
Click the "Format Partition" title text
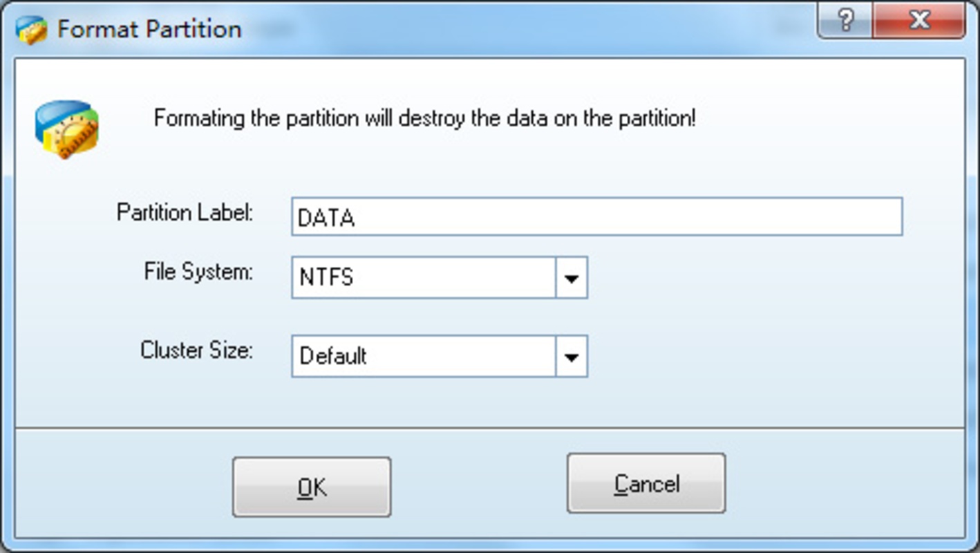coord(149,30)
